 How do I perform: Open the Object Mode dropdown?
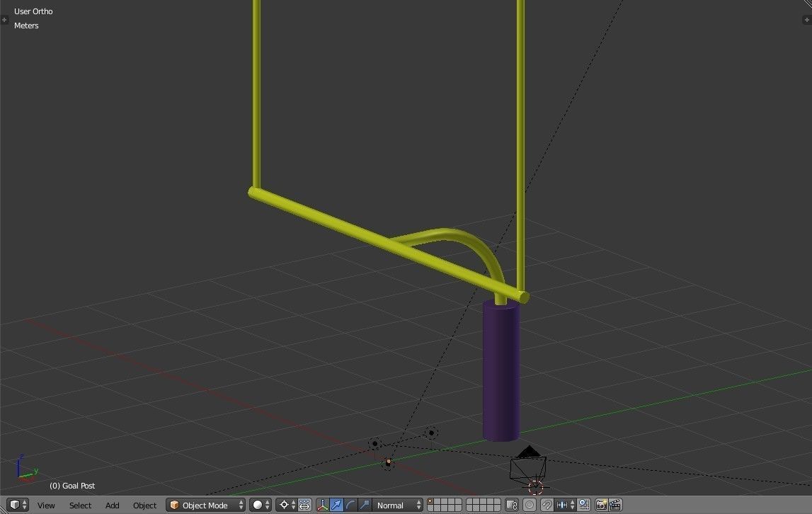(x=205, y=505)
